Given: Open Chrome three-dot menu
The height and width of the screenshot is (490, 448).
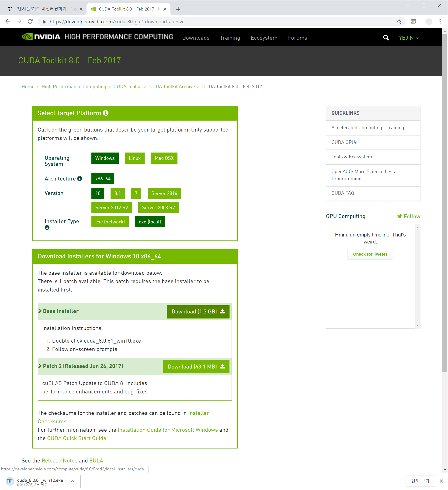Looking at the screenshot, I should click(x=440, y=22).
